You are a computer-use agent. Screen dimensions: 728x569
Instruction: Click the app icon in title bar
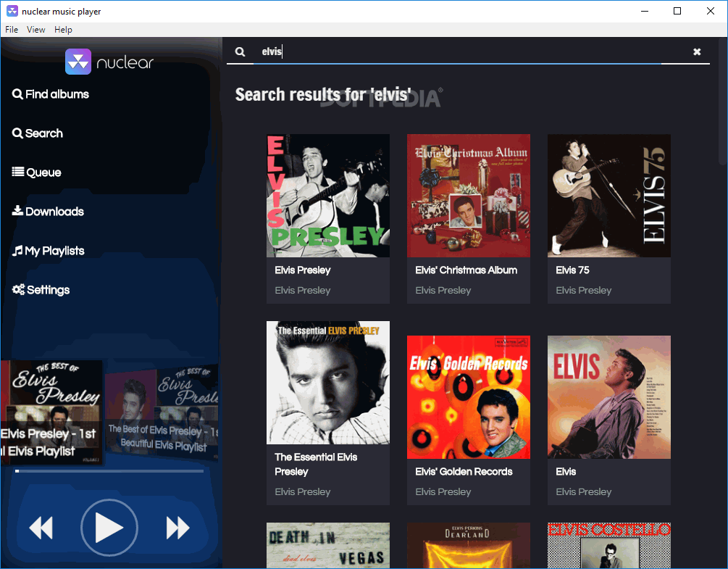click(x=12, y=11)
